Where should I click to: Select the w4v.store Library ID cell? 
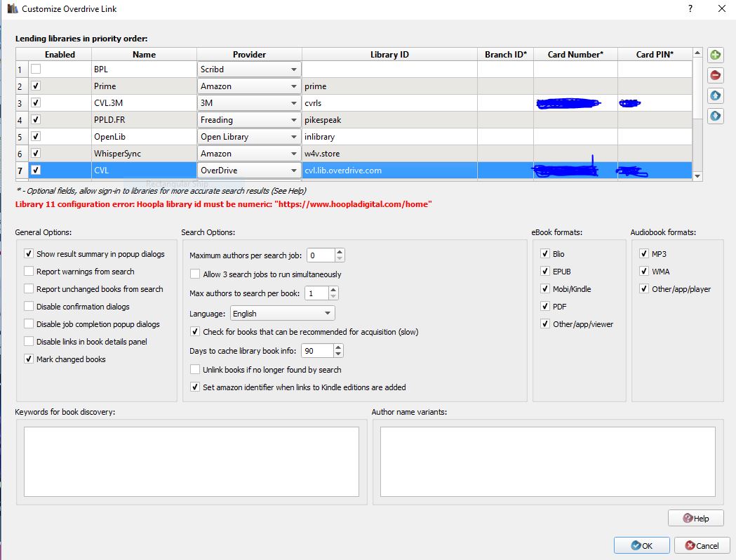point(389,154)
